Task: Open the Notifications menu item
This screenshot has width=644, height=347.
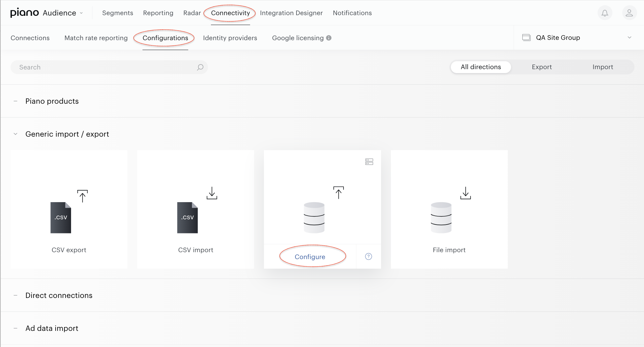Action: click(x=352, y=13)
